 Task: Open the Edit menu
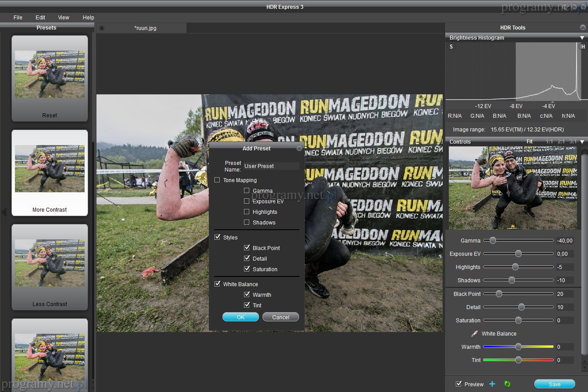[41, 18]
